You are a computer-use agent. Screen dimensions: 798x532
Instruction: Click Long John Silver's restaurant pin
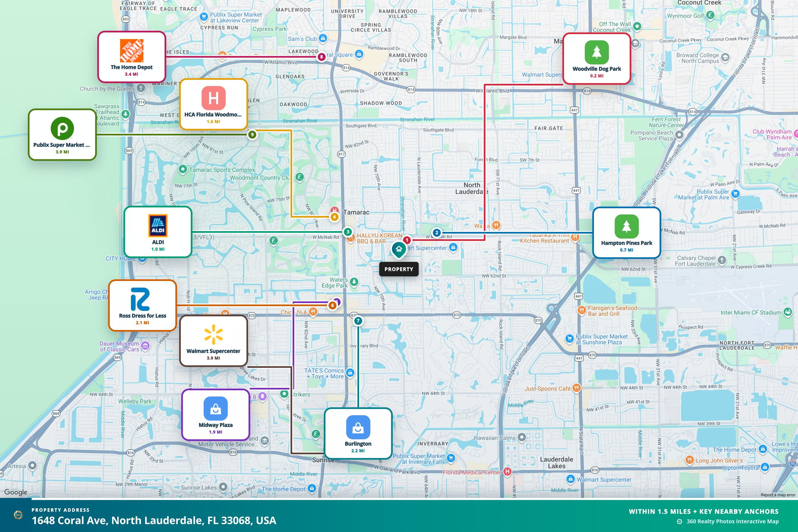[689, 460]
